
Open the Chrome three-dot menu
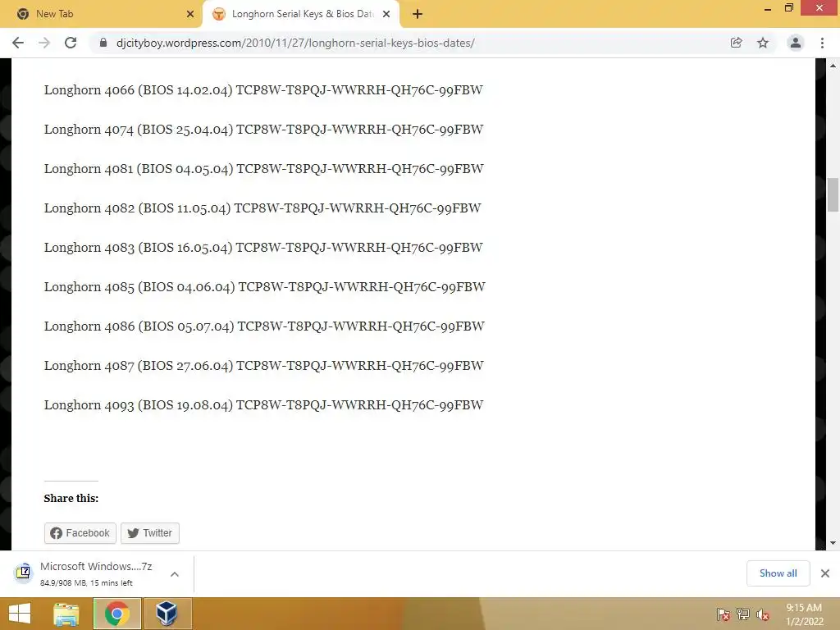coord(822,43)
